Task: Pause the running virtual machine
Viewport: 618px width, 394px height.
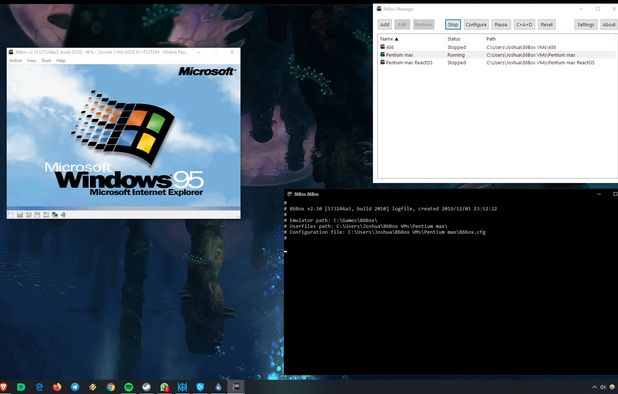Action: coord(501,24)
